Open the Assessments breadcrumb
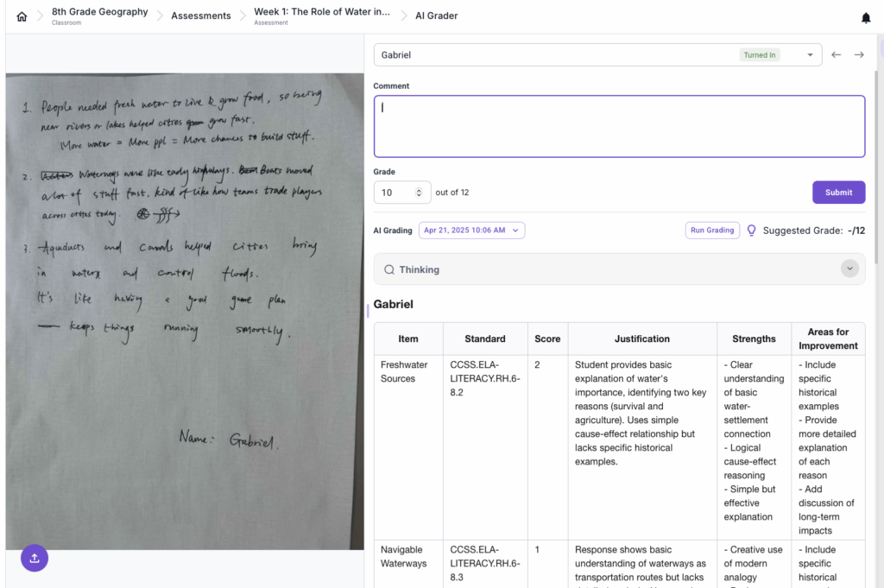 click(x=201, y=16)
